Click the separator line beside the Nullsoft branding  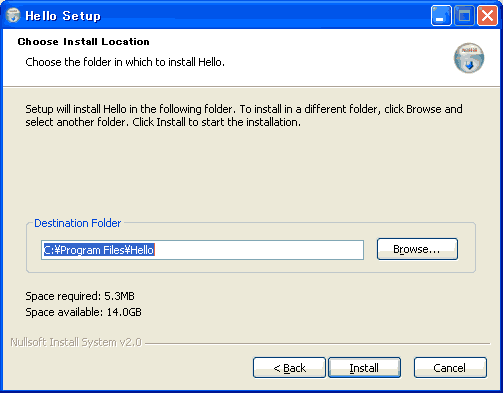318,343
